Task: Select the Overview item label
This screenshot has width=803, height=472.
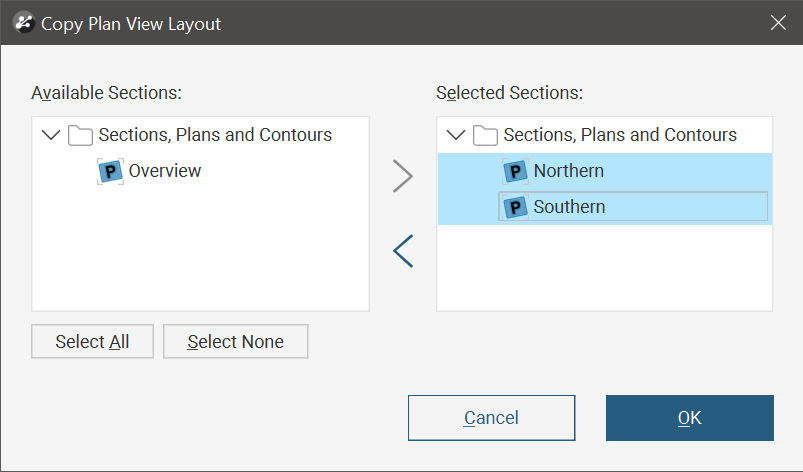Action: pyautogui.click(x=165, y=171)
